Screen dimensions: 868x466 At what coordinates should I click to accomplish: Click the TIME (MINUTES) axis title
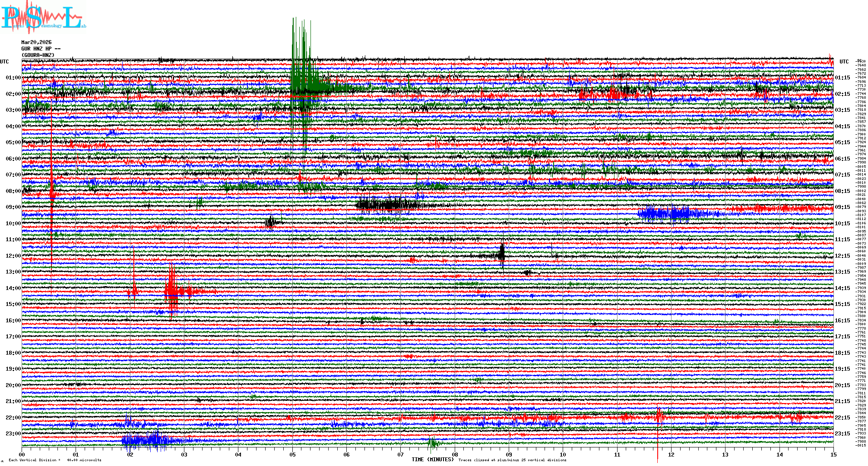pos(432,460)
